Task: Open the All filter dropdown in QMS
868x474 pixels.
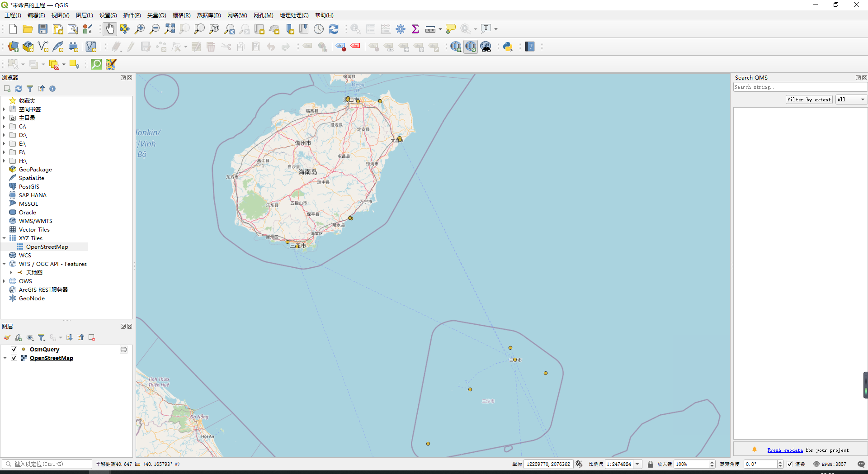Action: 851,100
